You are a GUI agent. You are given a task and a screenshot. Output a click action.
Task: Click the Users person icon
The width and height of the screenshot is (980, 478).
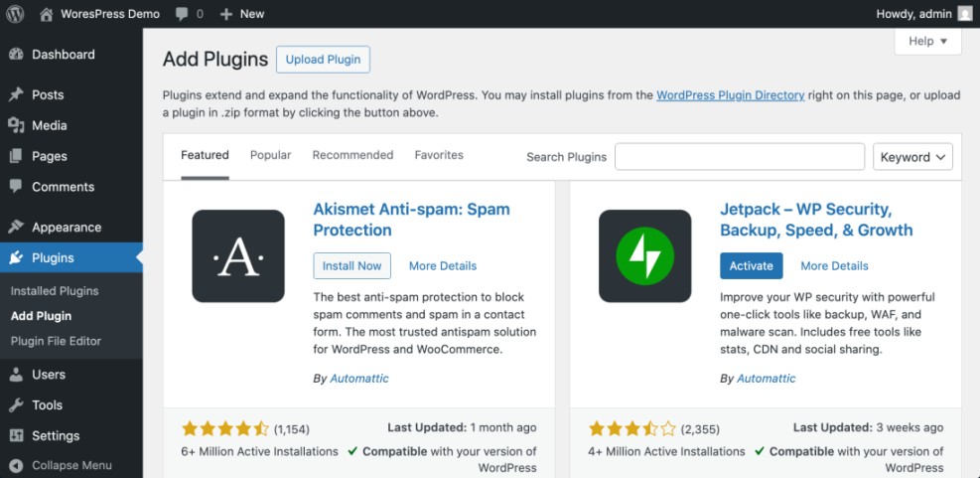[x=16, y=374]
